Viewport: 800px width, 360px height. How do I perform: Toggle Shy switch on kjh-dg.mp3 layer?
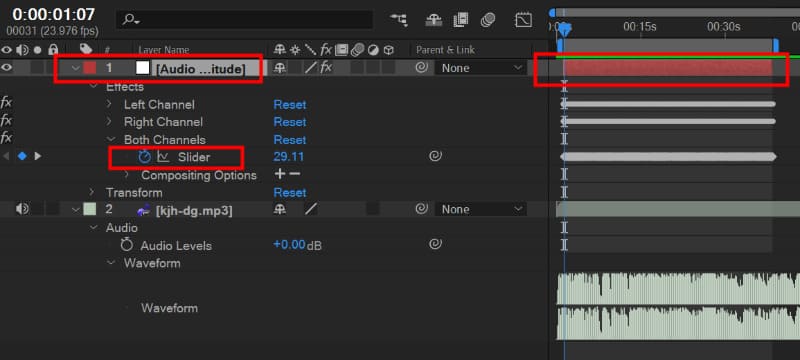(280, 209)
